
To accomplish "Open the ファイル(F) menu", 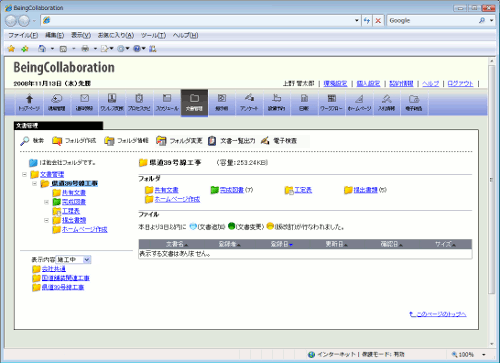I will 23,35.
